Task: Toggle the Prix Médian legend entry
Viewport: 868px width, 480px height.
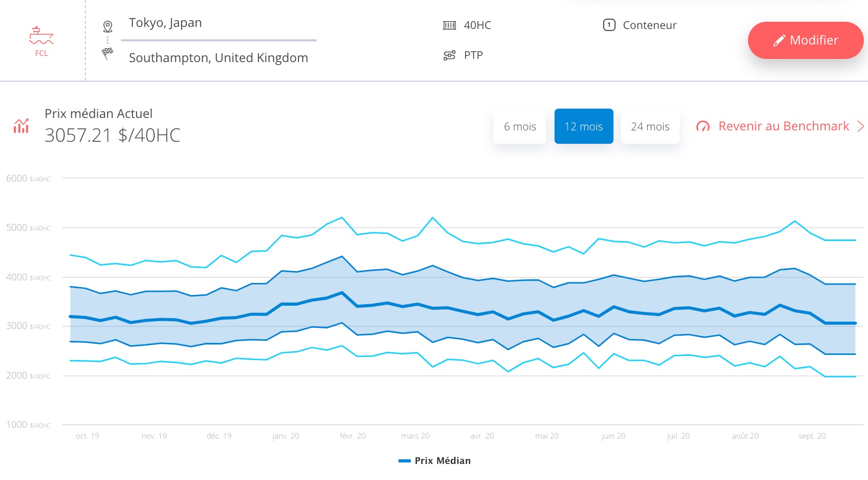Action: click(435, 461)
